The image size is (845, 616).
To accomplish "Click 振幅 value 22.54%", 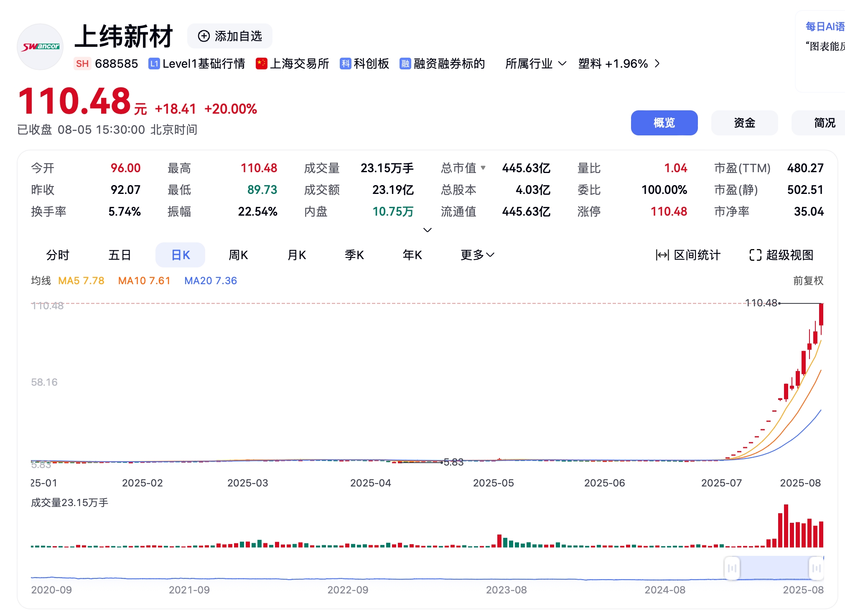I will (x=257, y=211).
